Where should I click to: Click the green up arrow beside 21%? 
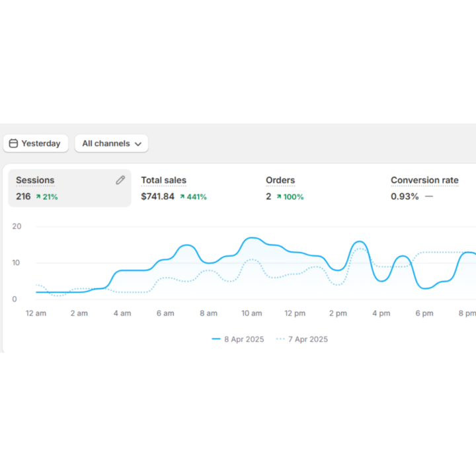tap(38, 197)
